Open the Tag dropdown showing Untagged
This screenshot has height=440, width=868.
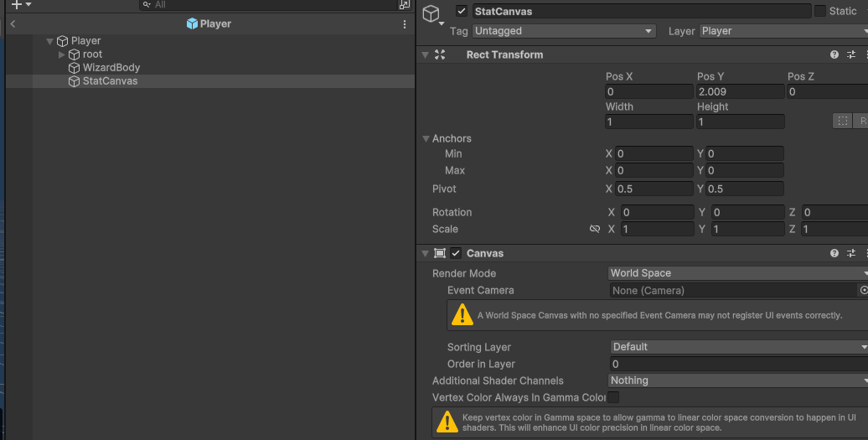point(564,31)
